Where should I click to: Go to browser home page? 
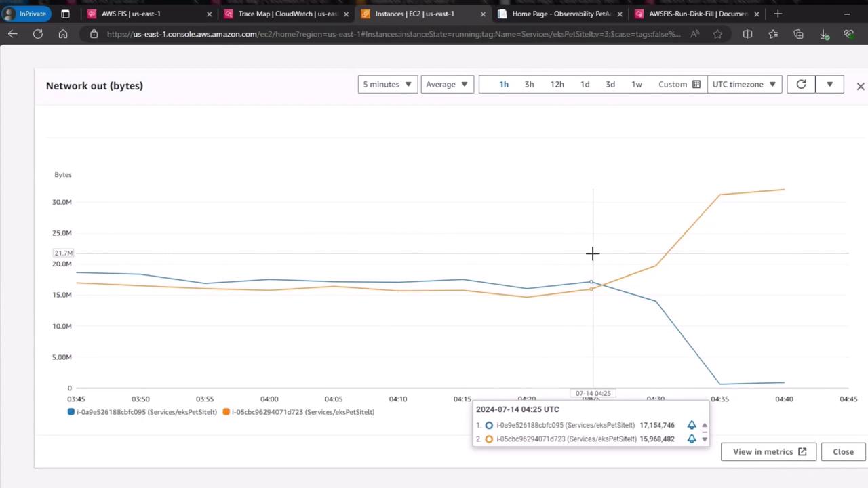[x=63, y=34]
